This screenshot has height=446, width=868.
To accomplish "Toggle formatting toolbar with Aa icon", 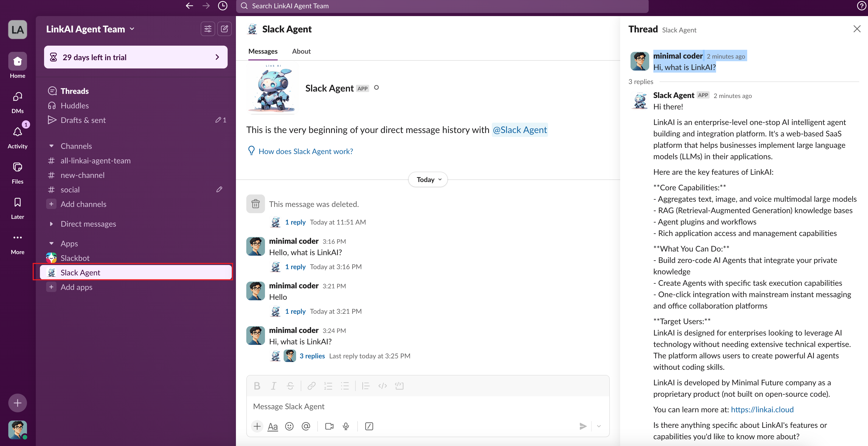I will tap(272, 427).
